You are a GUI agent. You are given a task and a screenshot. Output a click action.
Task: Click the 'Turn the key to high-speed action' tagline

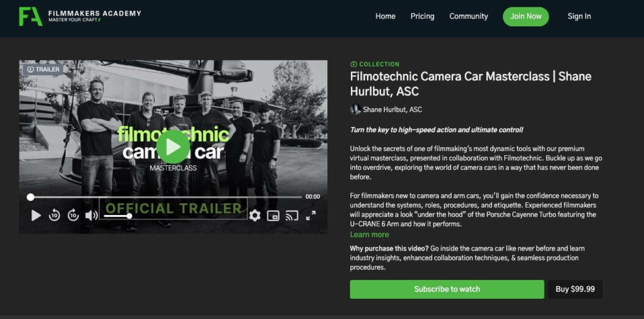click(436, 130)
